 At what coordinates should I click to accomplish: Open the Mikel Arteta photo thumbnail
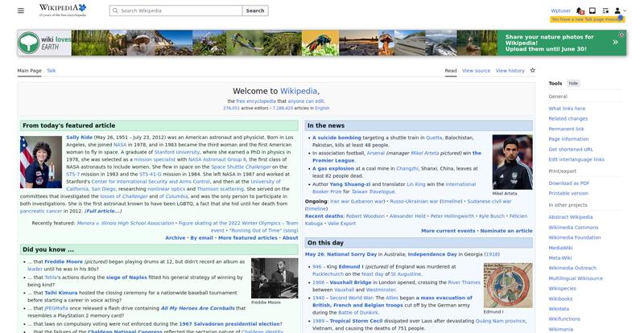click(x=512, y=162)
